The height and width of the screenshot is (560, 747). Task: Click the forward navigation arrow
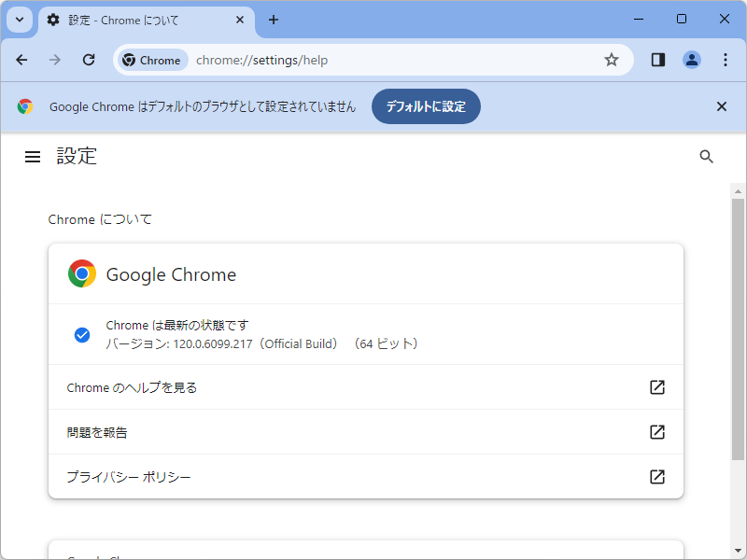(55, 59)
